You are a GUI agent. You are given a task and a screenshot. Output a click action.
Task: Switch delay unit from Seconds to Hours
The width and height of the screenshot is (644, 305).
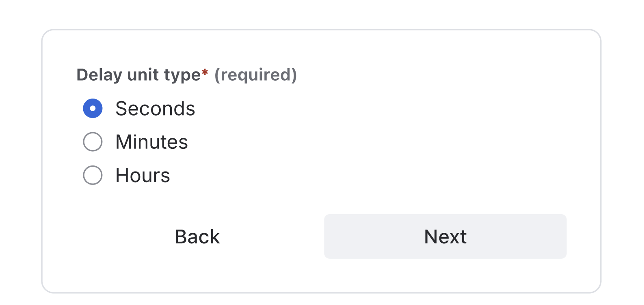(93, 175)
